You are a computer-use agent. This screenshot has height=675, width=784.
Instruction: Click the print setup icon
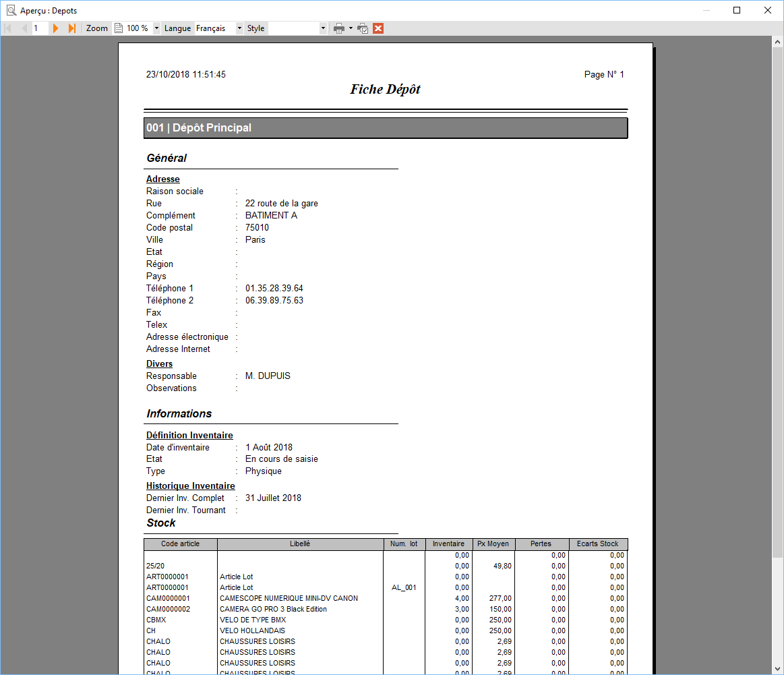coord(363,28)
